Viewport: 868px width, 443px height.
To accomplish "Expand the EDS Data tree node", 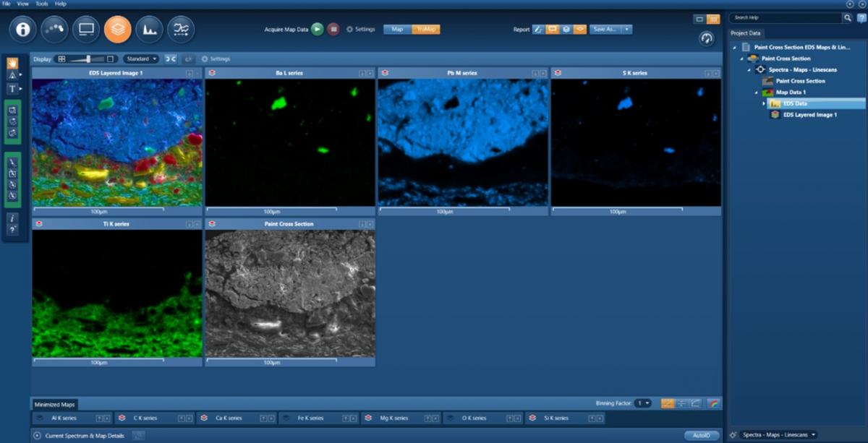I will (764, 103).
